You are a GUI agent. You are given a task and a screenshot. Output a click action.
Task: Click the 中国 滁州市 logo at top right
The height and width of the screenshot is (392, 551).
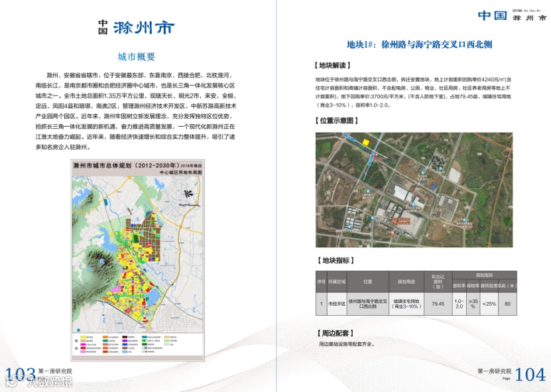coord(513,15)
